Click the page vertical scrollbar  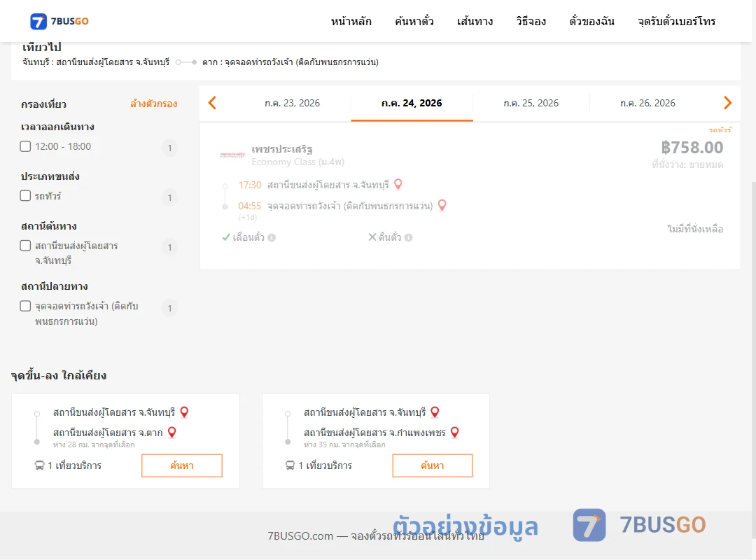pos(754,359)
